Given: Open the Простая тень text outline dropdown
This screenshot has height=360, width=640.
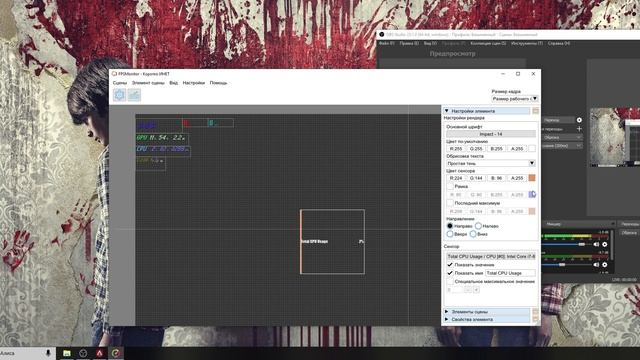Looking at the screenshot, I should pos(491,163).
